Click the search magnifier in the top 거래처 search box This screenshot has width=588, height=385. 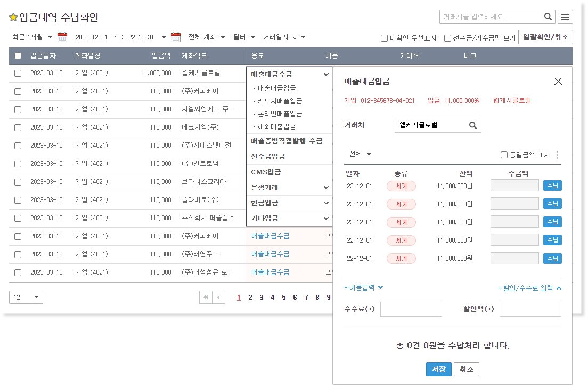pyautogui.click(x=548, y=17)
